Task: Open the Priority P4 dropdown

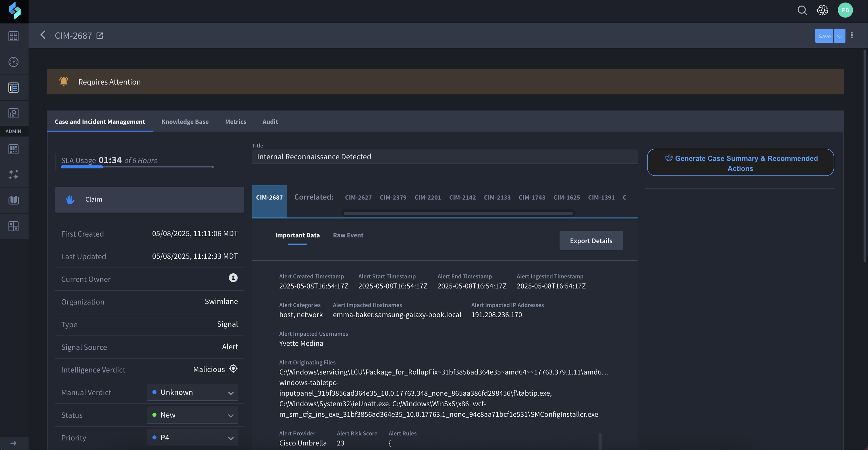Action: click(192, 437)
